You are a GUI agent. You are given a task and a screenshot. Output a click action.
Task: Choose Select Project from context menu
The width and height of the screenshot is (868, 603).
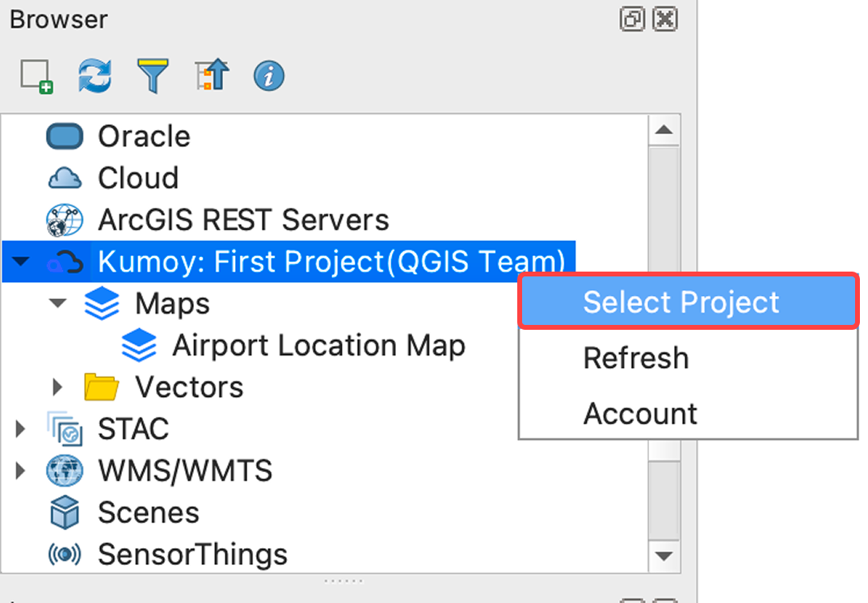click(x=688, y=301)
